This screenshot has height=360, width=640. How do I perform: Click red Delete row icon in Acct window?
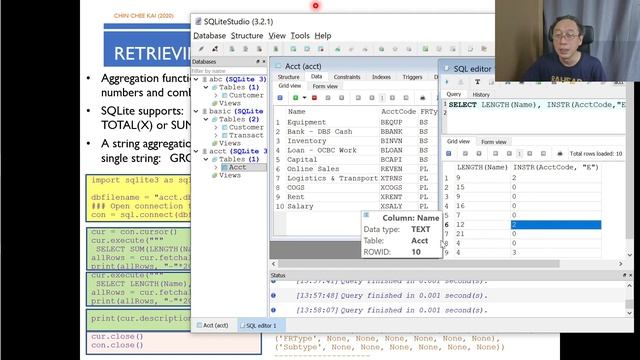pos(314,98)
